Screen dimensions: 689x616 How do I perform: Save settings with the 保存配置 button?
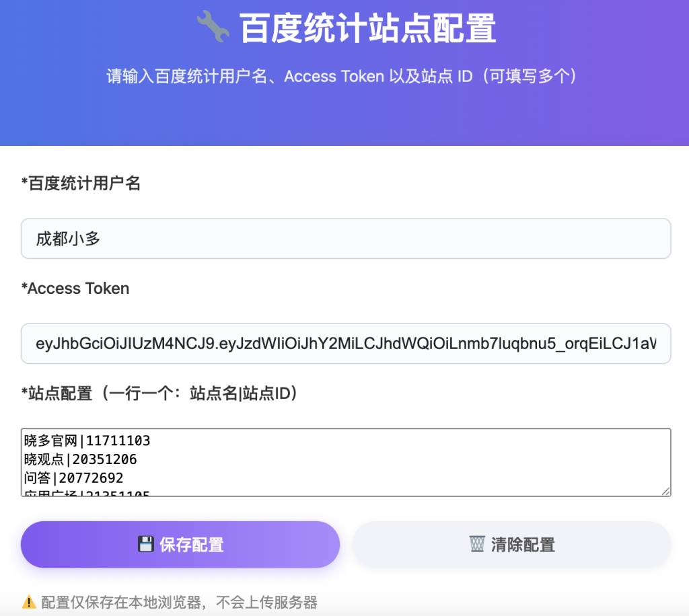(x=180, y=544)
